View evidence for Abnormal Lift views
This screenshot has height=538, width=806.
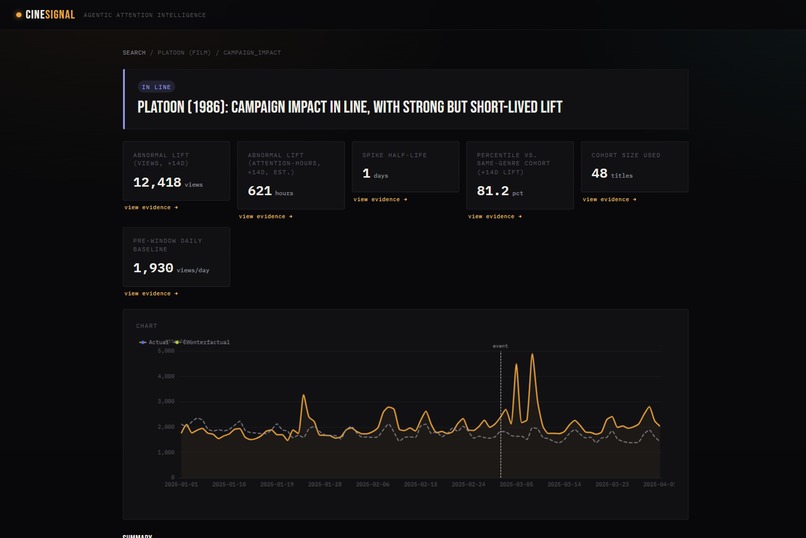(151, 208)
